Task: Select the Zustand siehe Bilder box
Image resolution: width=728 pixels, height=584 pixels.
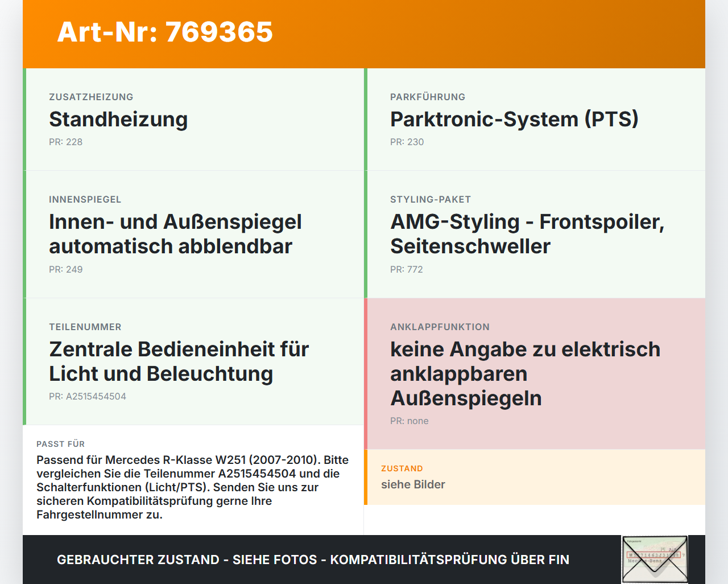Action: coord(535,477)
